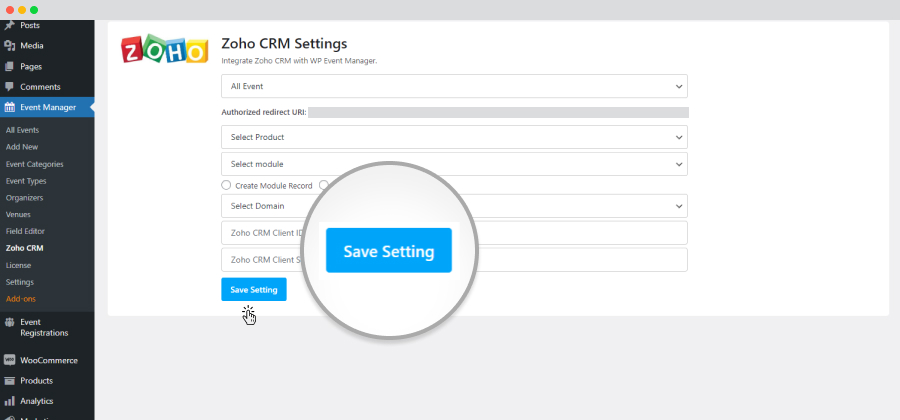This screenshot has width=900, height=420.
Task: Open Venues submenu item
Action: (x=18, y=214)
